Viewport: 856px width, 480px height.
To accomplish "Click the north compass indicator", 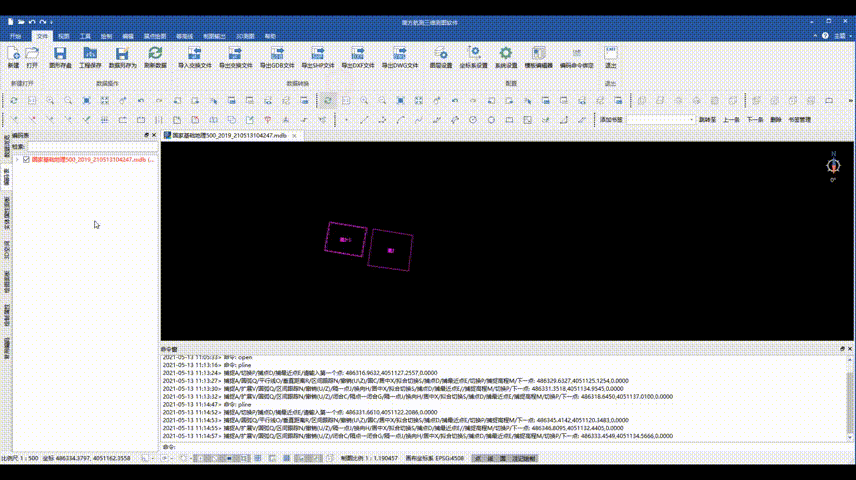I will (x=833, y=165).
